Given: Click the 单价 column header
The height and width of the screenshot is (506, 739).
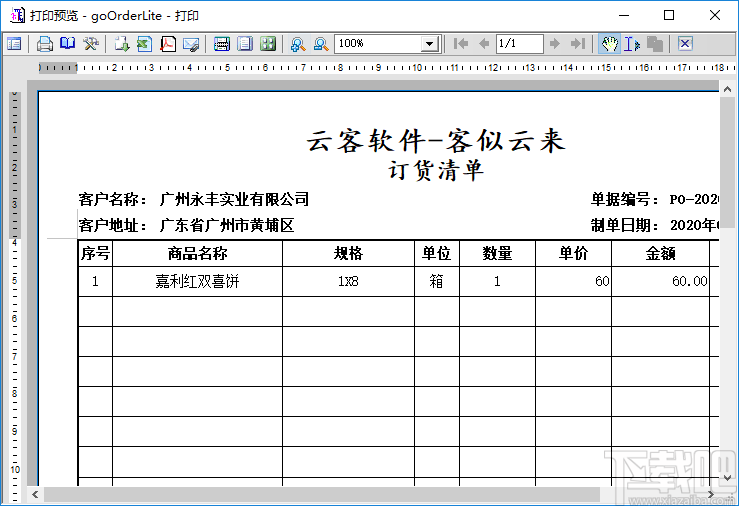Looking at the screenshot, I should [x=574, y=253].
